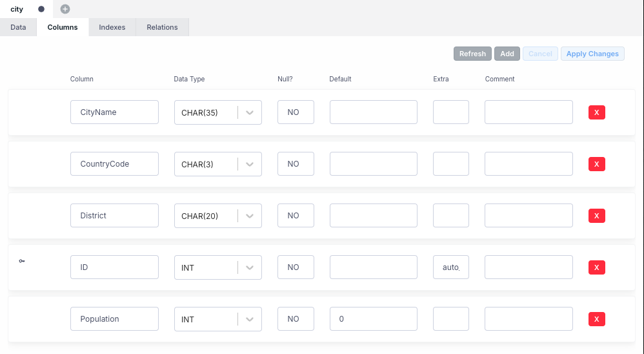
Task: Open data type dropdown for Population
Action: (x=250, y=319)
